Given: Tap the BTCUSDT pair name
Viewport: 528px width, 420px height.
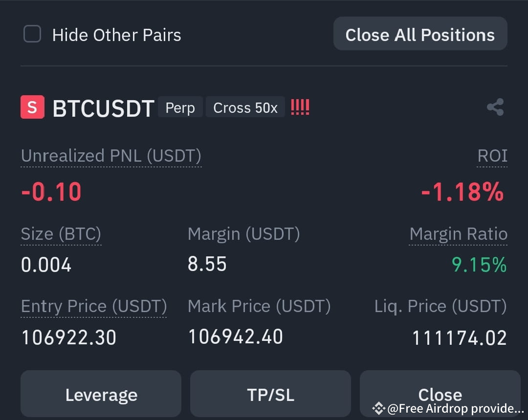Looking at the screenshot, I should point(103,108).
